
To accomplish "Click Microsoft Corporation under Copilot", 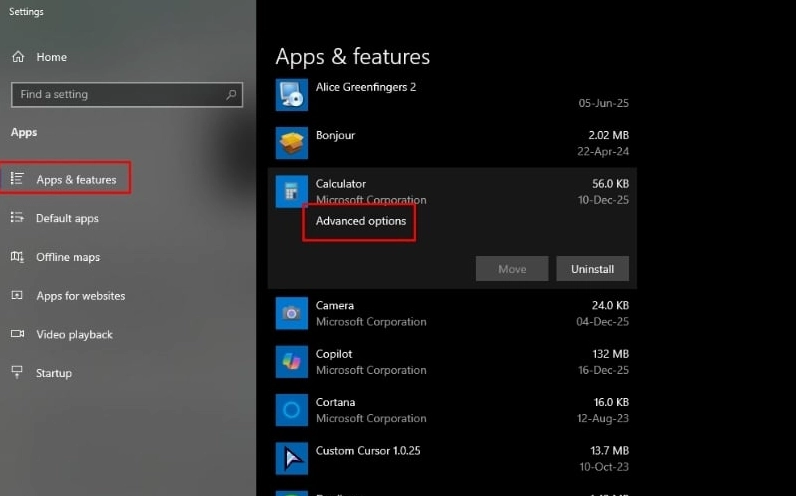I will pyautogui.click(x=371, y=370).
